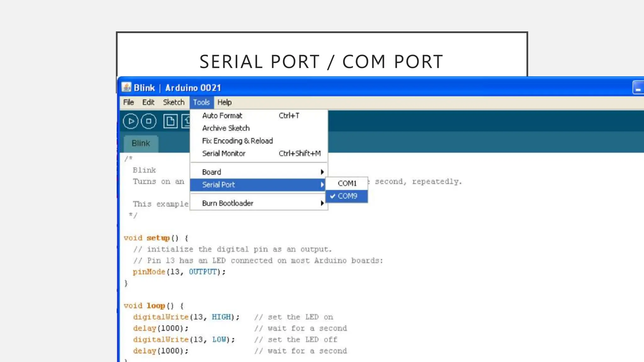Click the Stop toolbar icon
The width and height of the screenshot is (644, 362).
tap(149, 121)
